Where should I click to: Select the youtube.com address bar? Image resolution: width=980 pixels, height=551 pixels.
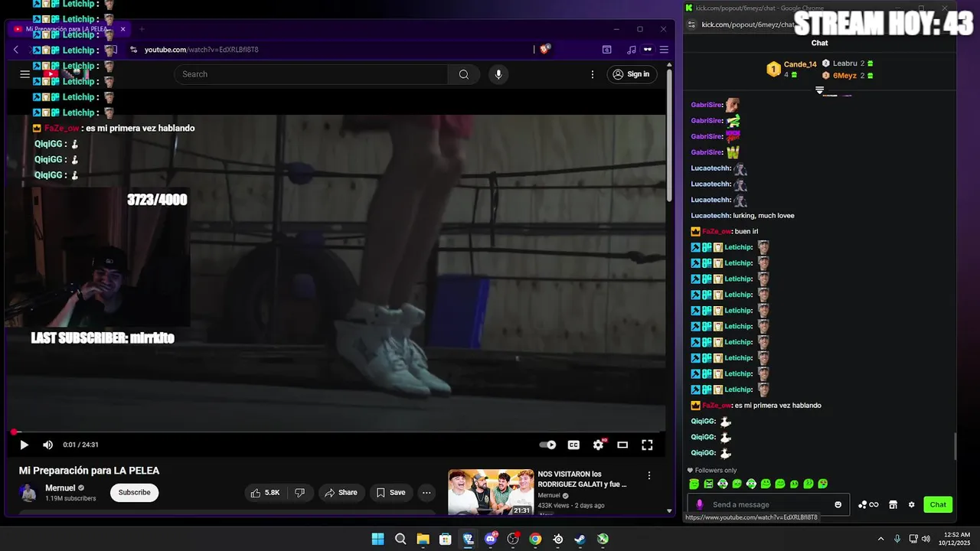(x=329, y=50)
